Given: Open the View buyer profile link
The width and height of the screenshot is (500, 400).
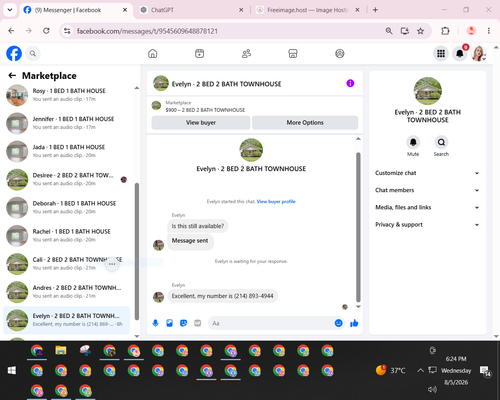Looking at the screenshot, I should 276,201.
